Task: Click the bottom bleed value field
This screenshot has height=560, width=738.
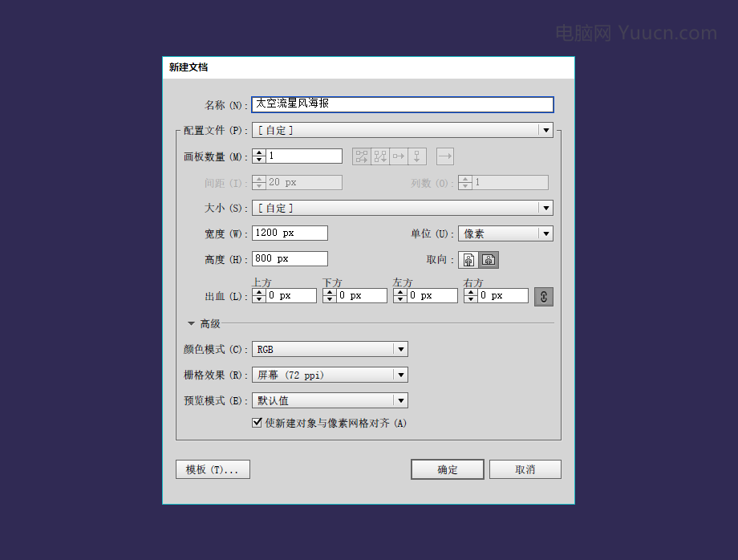Action: [362, 295]
